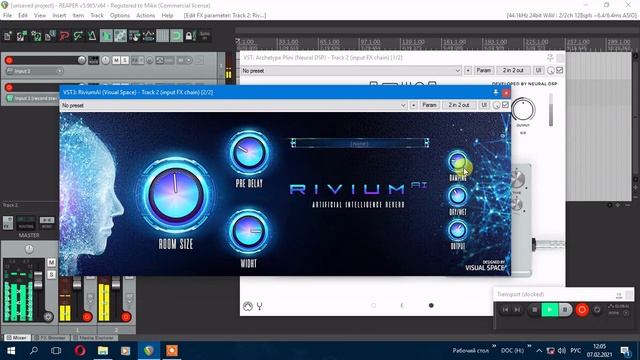Click the red Undo toolbar icon
This screenshot has width=640, height=360.
[x=64, y=36]
